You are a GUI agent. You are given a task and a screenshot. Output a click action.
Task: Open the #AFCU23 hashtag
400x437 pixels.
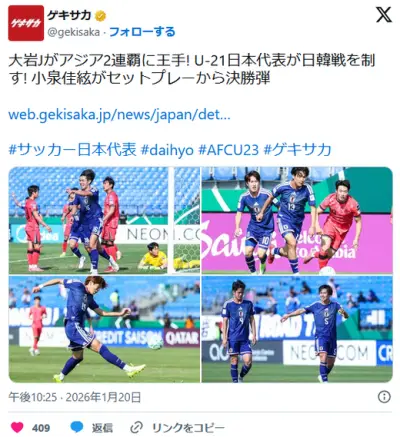[x=229, y=150]
